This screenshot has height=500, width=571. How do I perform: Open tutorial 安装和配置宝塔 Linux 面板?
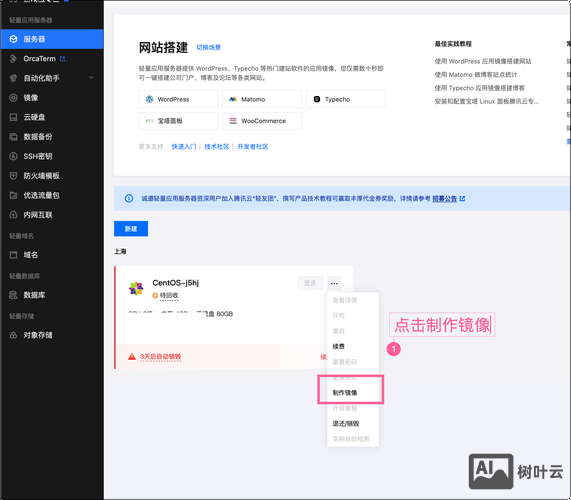point(487,101)
